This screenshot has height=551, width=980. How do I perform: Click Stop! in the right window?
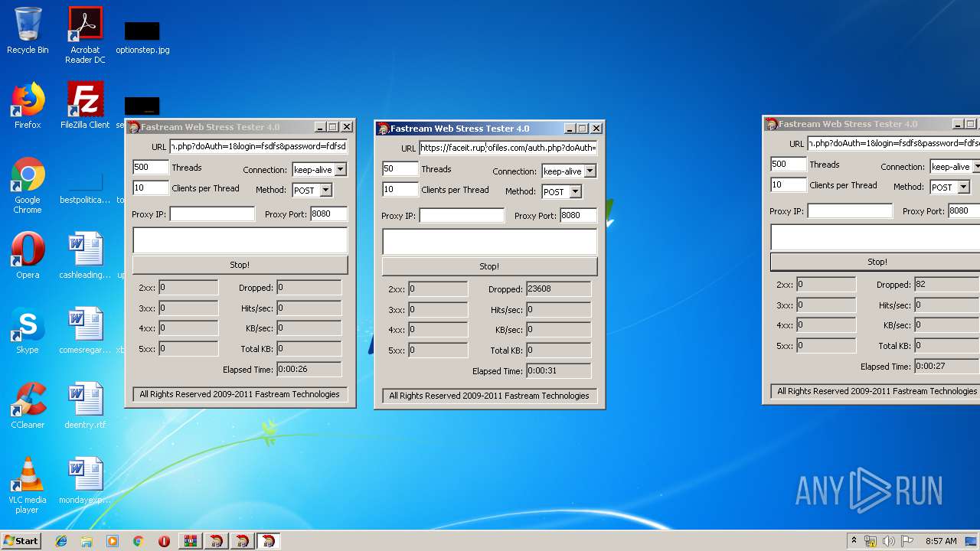[x=875, y=262]
